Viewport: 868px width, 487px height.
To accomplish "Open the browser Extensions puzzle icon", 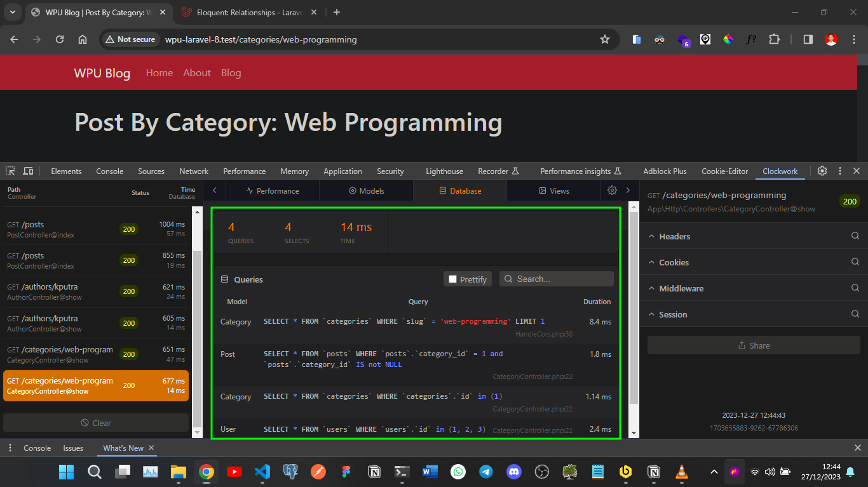I will coord(775,39).
